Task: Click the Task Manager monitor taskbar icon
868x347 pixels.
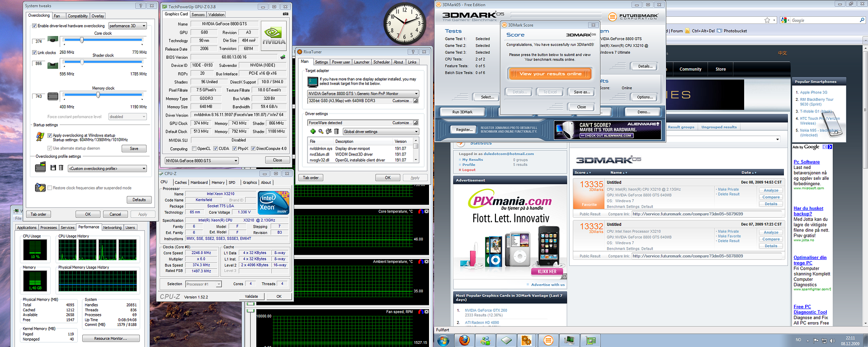Action: click(x=569, y=340)
